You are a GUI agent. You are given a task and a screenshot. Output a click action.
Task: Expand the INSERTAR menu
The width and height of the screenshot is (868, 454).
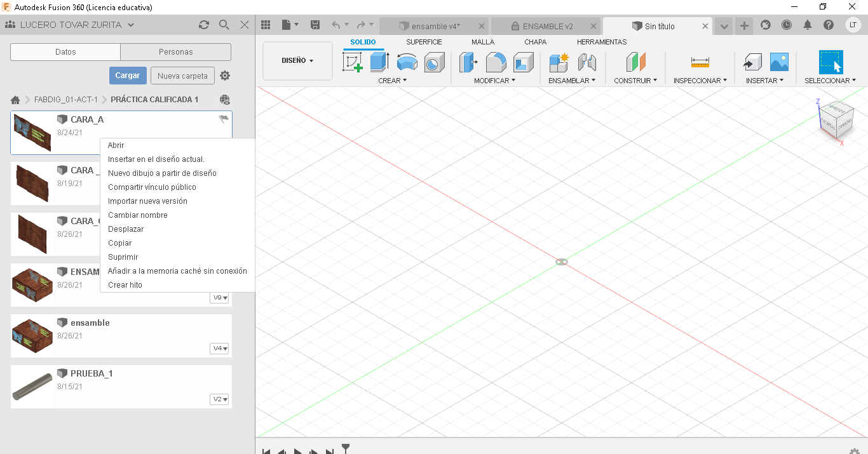[x=764, y=81]
